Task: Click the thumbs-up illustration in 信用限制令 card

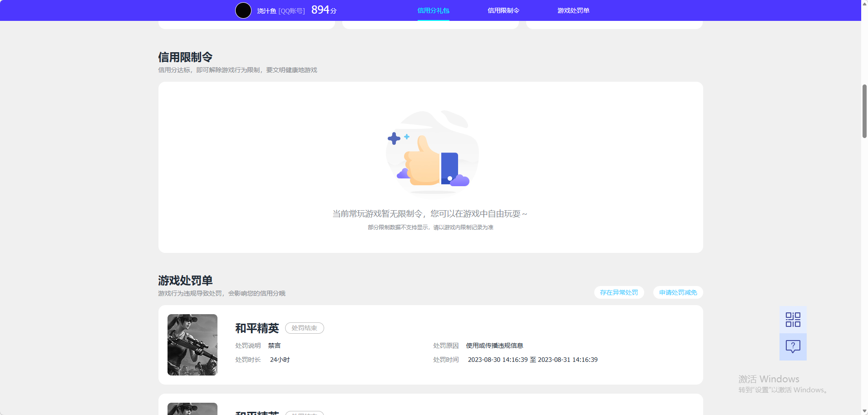Action: (431, 153)
